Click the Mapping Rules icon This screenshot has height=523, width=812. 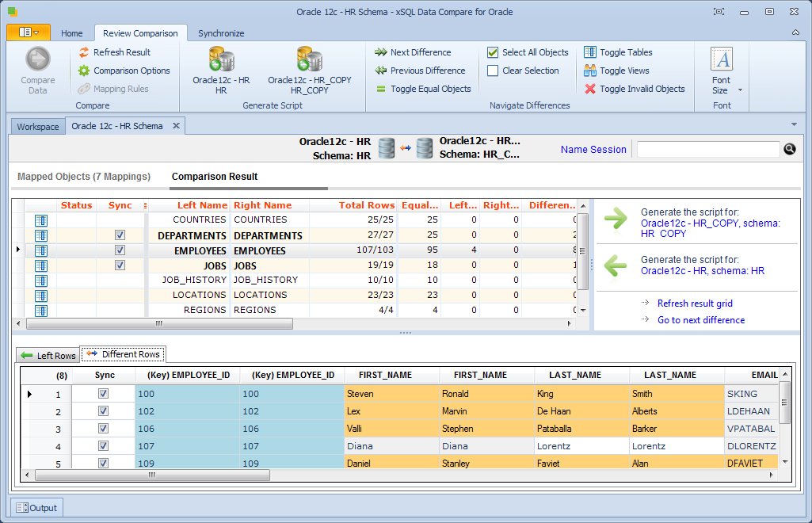[84, 89]
